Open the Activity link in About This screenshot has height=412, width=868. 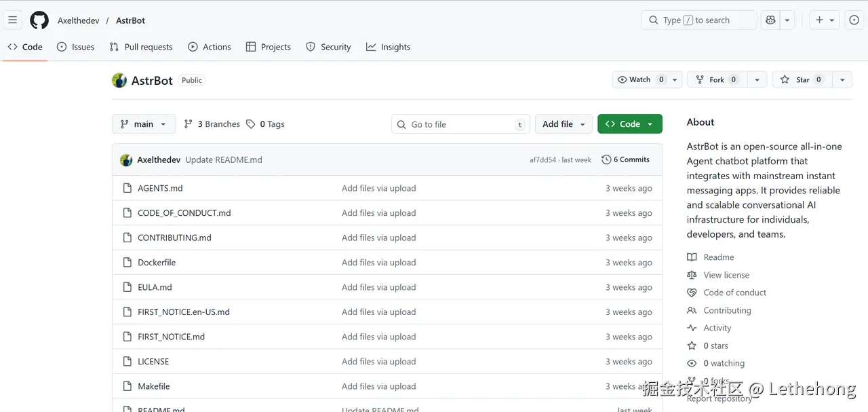(709, 328)
